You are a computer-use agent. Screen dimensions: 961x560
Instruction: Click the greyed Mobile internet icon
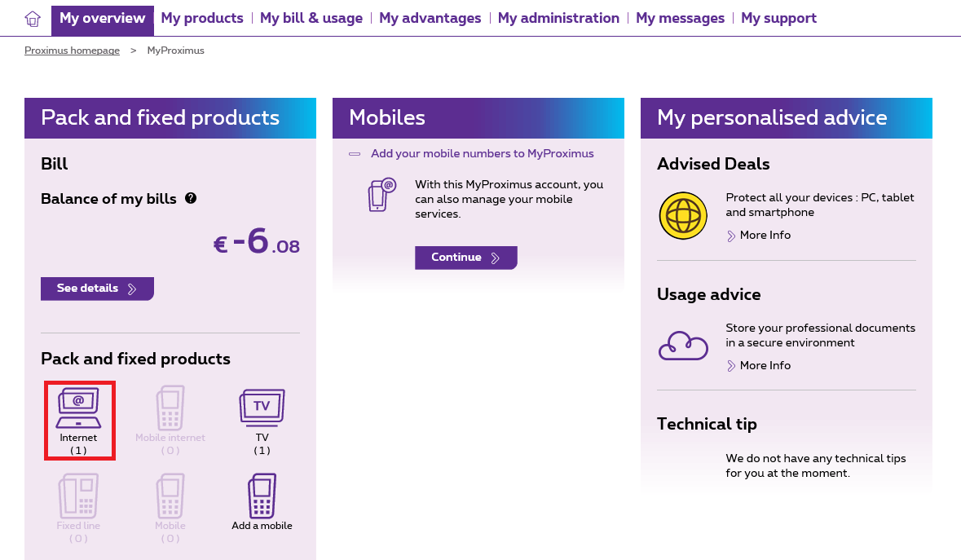(170, 408)
